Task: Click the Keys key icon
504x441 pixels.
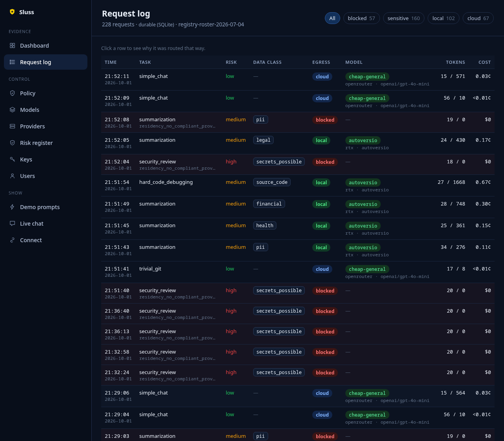Action: pyautogui.click(x=12, y=159)
